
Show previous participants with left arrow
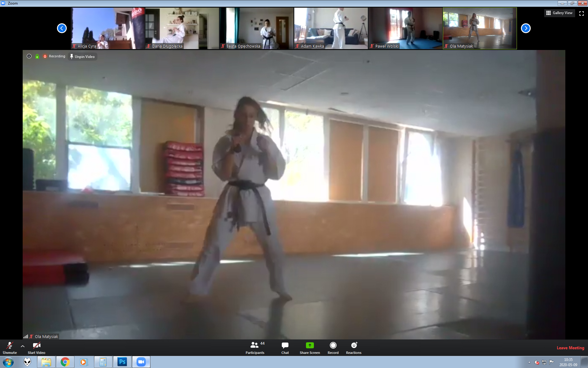pos(62,28)
